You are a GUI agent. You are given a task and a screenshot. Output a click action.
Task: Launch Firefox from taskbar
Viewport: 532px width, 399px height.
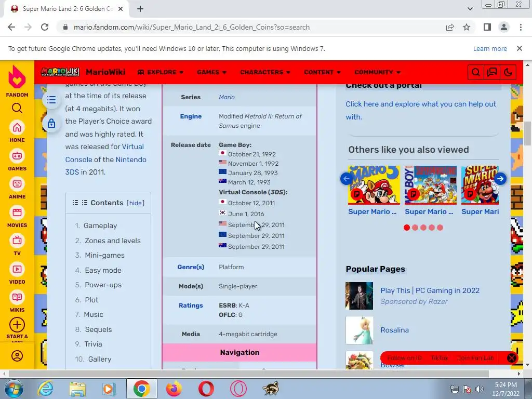coord(174,389)
